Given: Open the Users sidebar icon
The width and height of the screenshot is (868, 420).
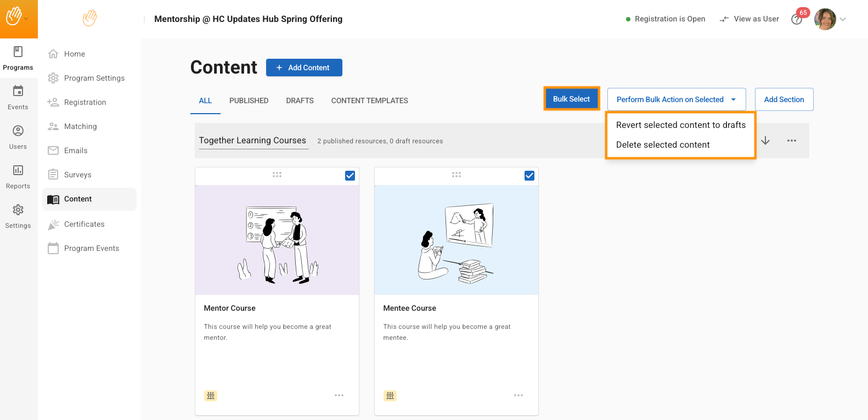Looking at the screenshot, I should 18,131.
